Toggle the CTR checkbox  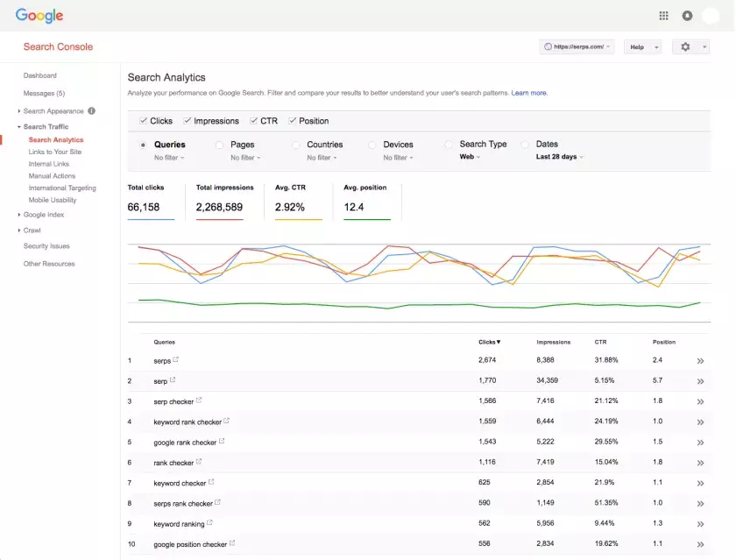(253, 121)
